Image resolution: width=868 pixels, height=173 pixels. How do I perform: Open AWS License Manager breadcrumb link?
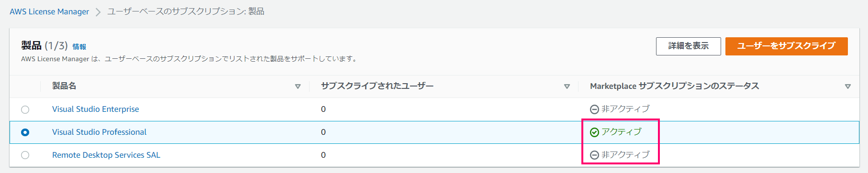tap(49, 11)
